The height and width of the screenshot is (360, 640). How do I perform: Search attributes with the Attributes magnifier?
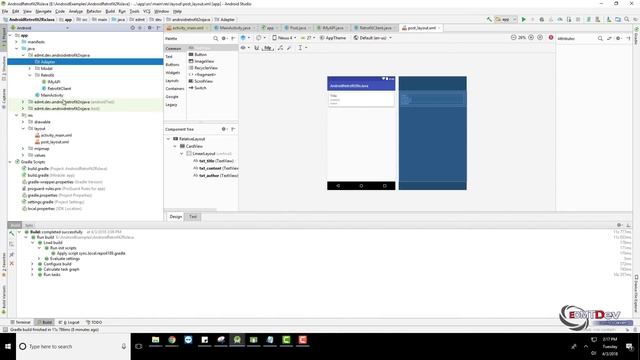click(x=600, y=38)
